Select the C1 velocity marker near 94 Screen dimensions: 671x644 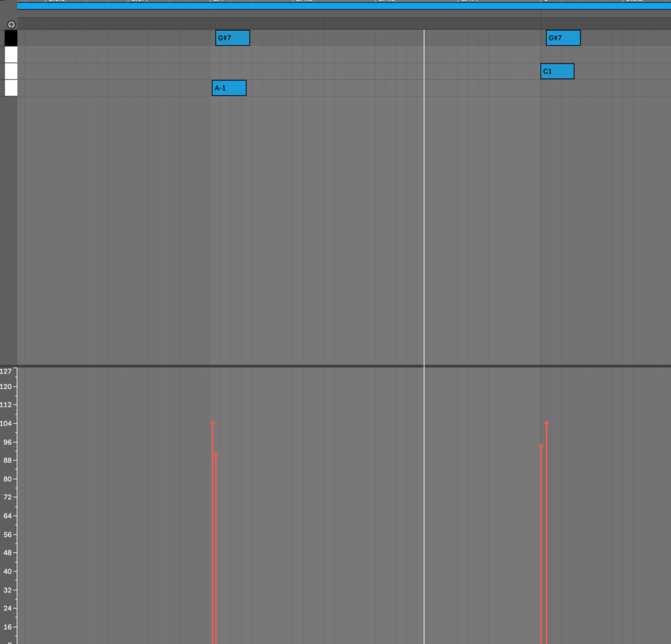click(x=541, y=446)
